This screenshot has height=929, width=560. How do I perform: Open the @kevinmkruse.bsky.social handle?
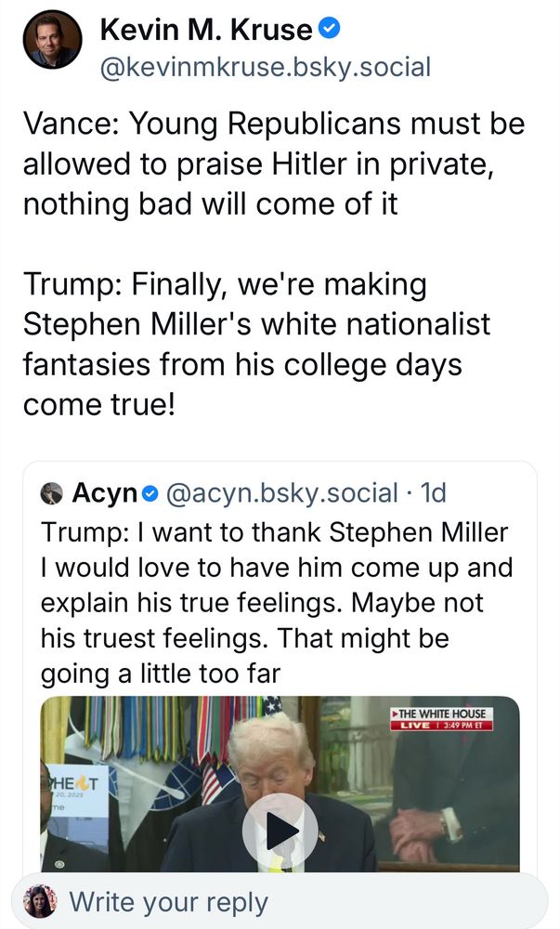pos(268,67)
